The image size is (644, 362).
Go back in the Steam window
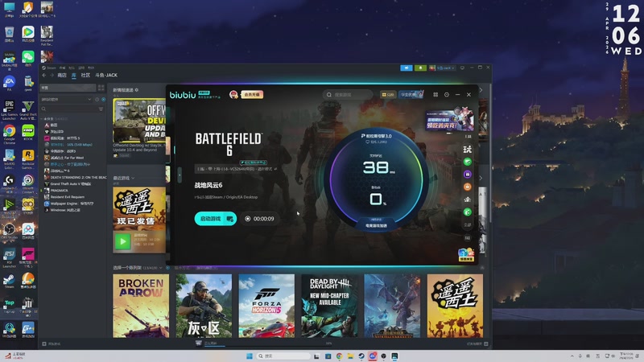pyautogui.click(x=44, y=75)
